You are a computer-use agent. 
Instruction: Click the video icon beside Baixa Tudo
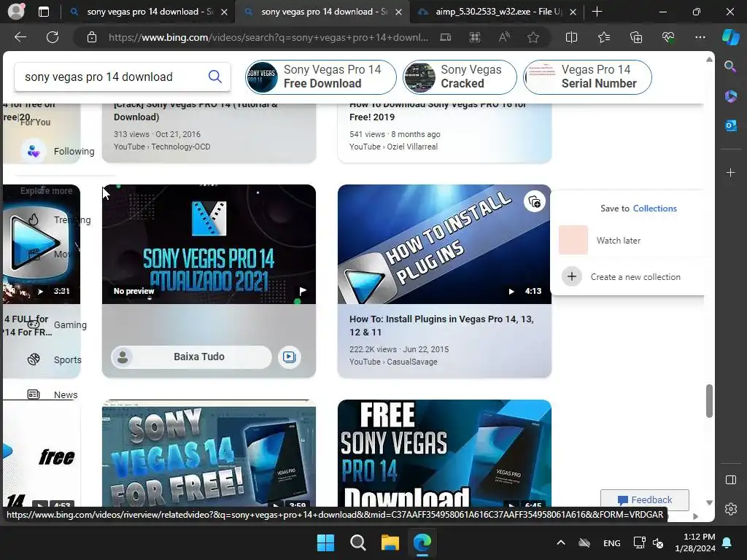[289, 357]
